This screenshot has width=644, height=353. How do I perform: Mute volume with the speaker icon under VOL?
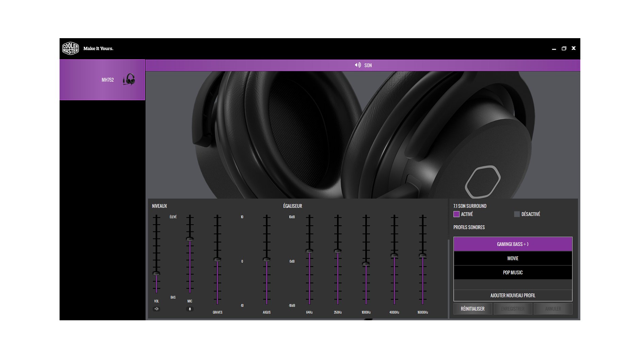[157, 309]
